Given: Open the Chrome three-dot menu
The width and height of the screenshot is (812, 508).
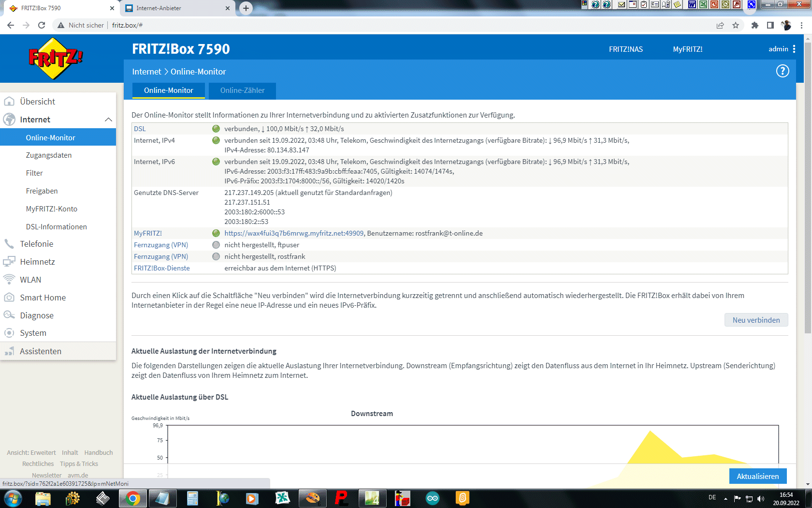Looking at the screenshot, I should (x=802, y=25).
